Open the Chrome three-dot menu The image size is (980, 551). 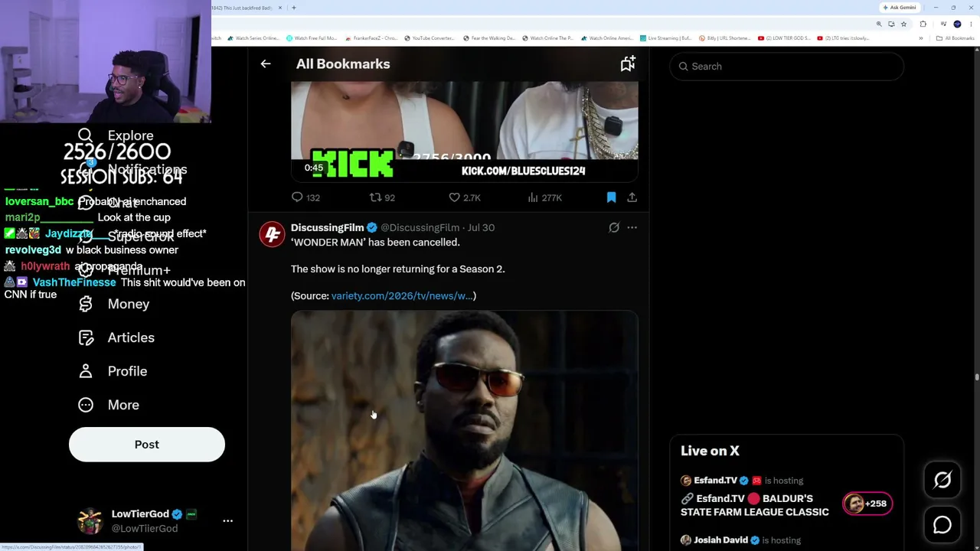click(970, 24)
